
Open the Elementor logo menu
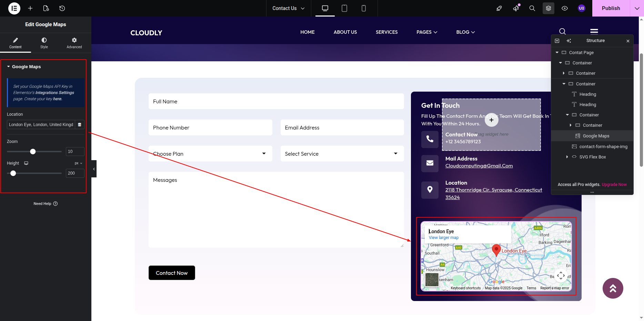click(x=14, y=8)
